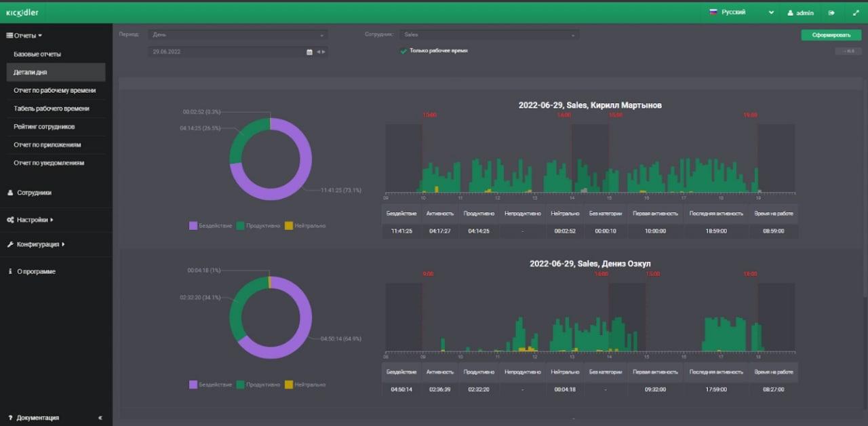Open the Документация link
Viewport: 868px width, 426px height.
pyautogui.click(x=37, y=418)
